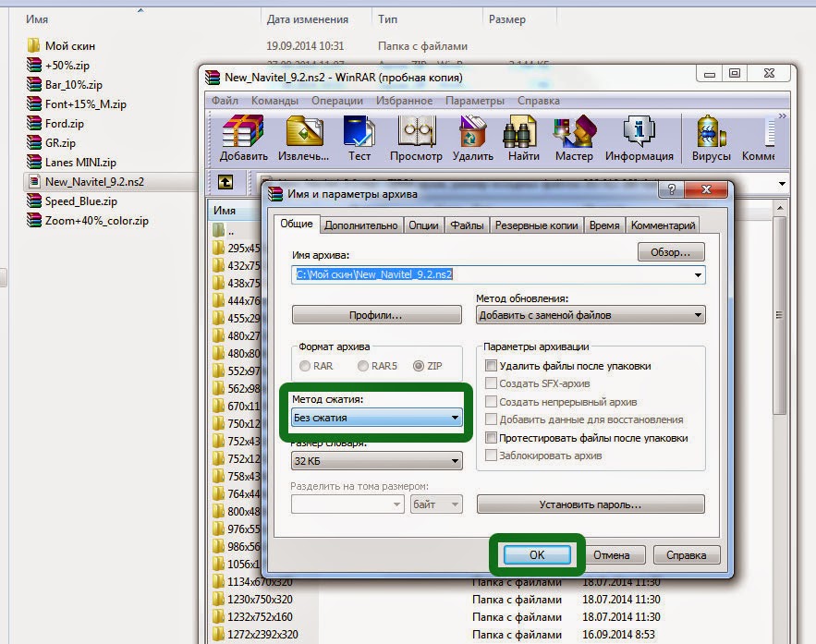Image resolution: width=816 pixels, height=644 pixels.
Task: Switch to the Время tab
Action: [x=604, y=225]
